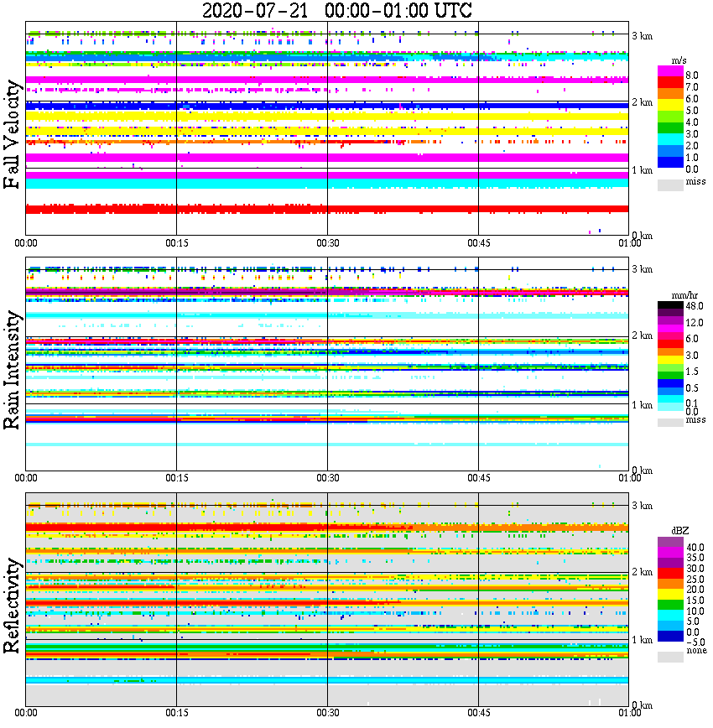Click the 'Rain Intensity' axis label
Image resolution: width=713 pixels, height=728 pixels.
(12, 370)
